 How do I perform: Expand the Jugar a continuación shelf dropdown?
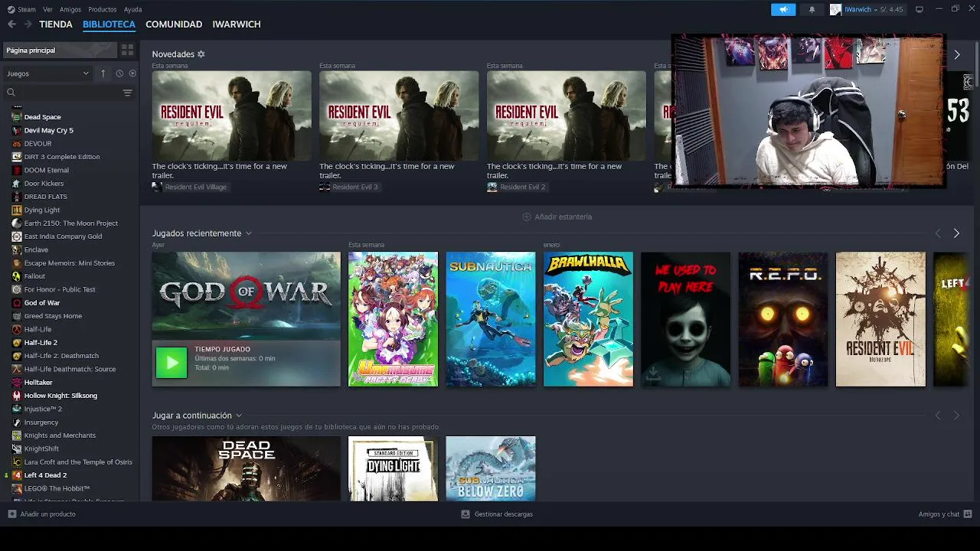pos(239,416)
